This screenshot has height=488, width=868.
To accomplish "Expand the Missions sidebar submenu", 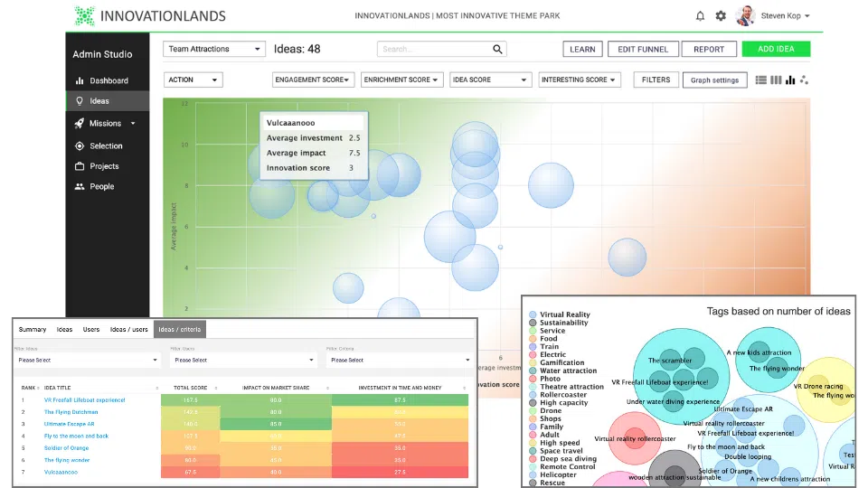I will pyautogui.click(x=133, y=124).
